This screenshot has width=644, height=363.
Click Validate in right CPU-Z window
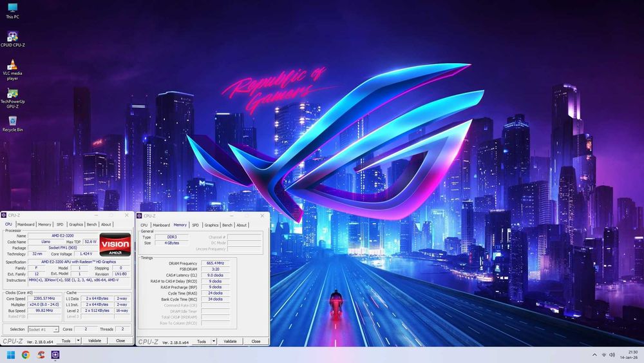pyautogui.click(x=230, y=342)
